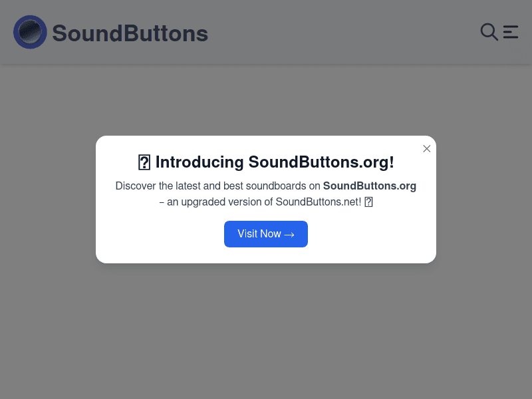This screenshot has width=532, height=399.
Task: Select the magnifying glass in the header
Action: [489, 31]
